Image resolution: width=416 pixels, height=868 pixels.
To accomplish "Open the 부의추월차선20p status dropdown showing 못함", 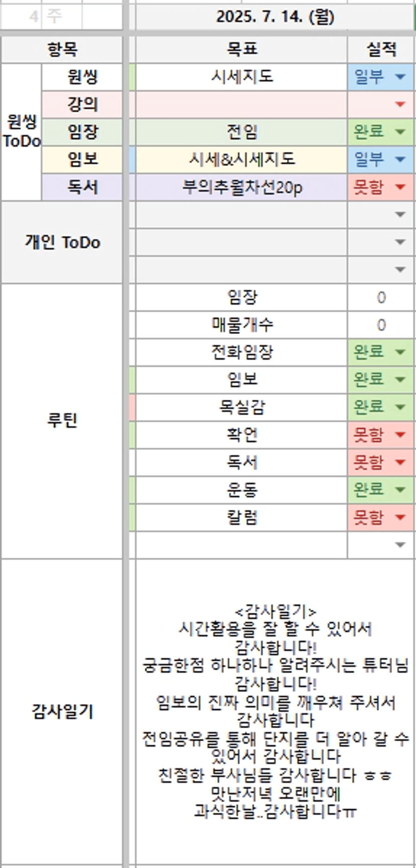I will [x=400, y=187].
